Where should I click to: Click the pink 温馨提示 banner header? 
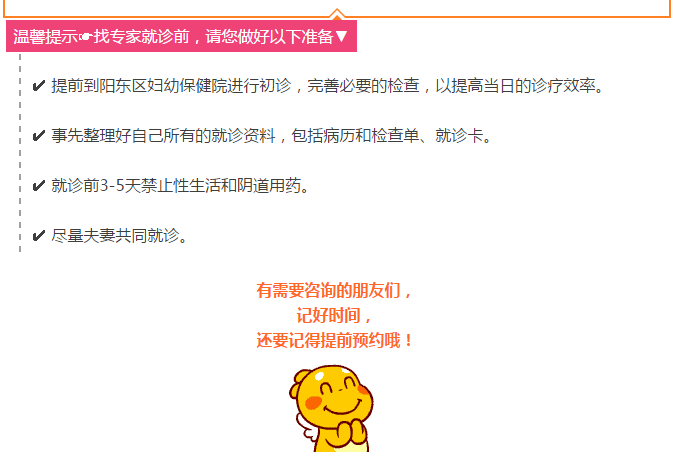(181, 36)
